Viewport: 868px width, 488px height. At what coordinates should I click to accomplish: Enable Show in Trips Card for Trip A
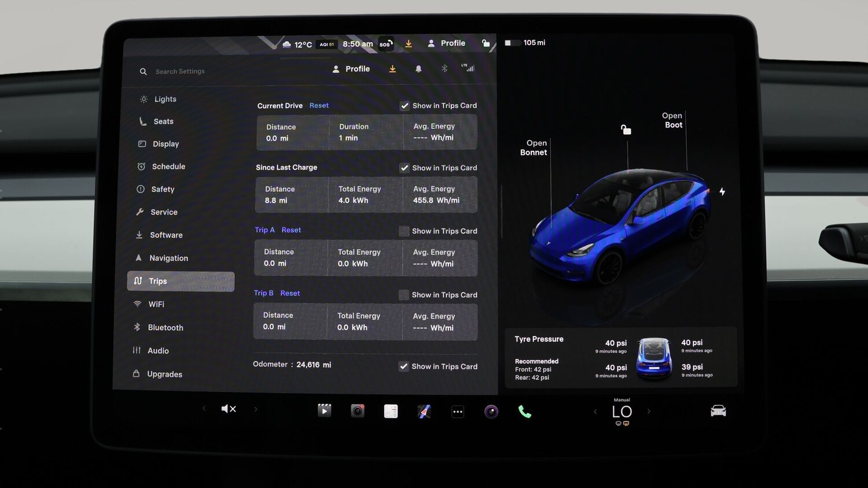[403, 231]
